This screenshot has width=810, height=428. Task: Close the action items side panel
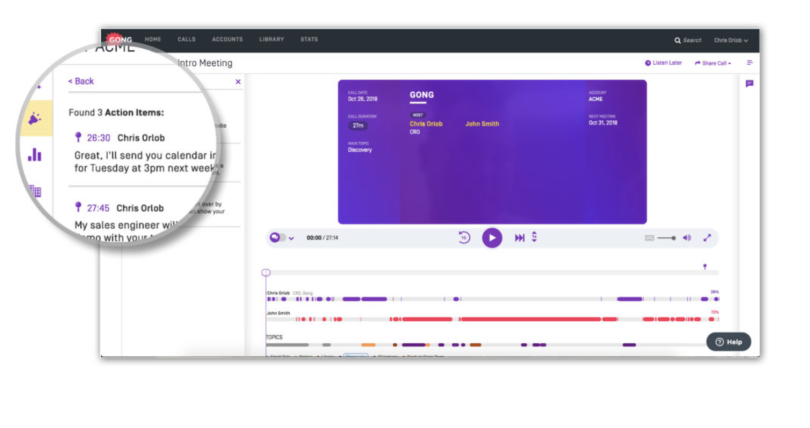238,82
